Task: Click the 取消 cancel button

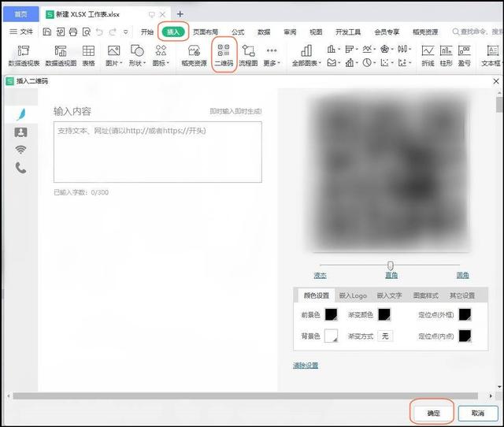Action: [x=478, y=413]
